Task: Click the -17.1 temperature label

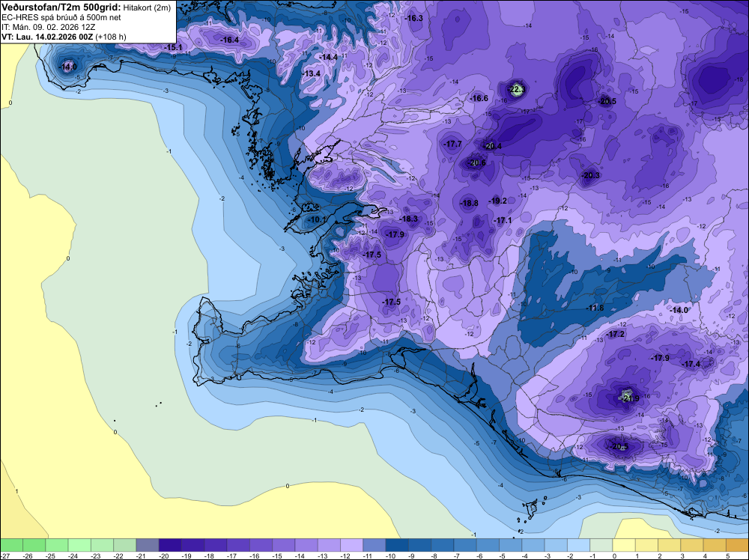Action: (503, 221)
